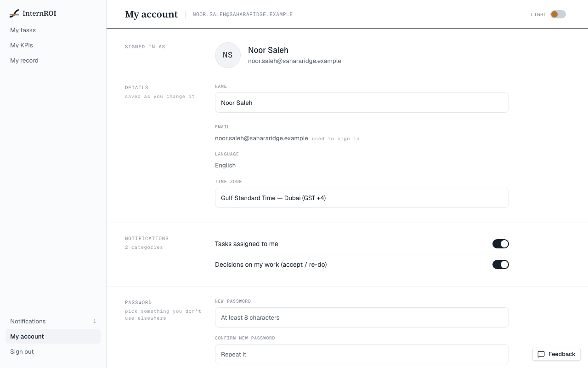Open the Time zone dropdown
This screenshot has height=368, width=588.
coord(362,198)
